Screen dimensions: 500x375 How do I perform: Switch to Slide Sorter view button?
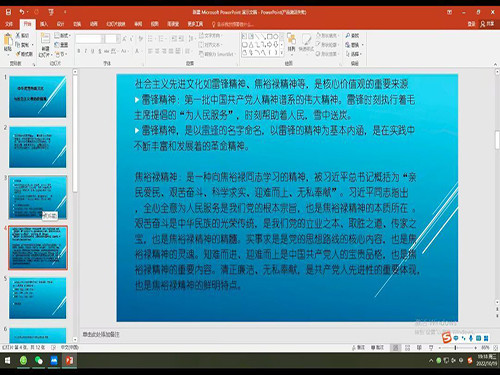tap(407, 348)
